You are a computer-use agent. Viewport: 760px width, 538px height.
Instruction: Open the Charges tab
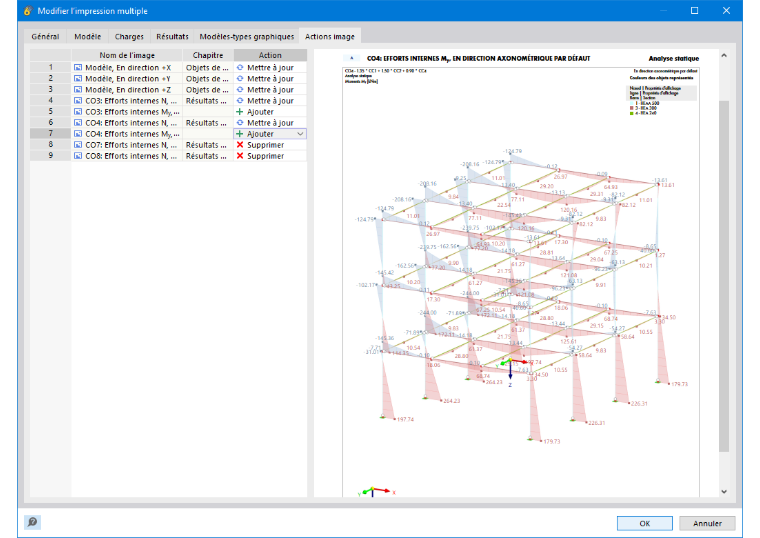tap(129, 36)
